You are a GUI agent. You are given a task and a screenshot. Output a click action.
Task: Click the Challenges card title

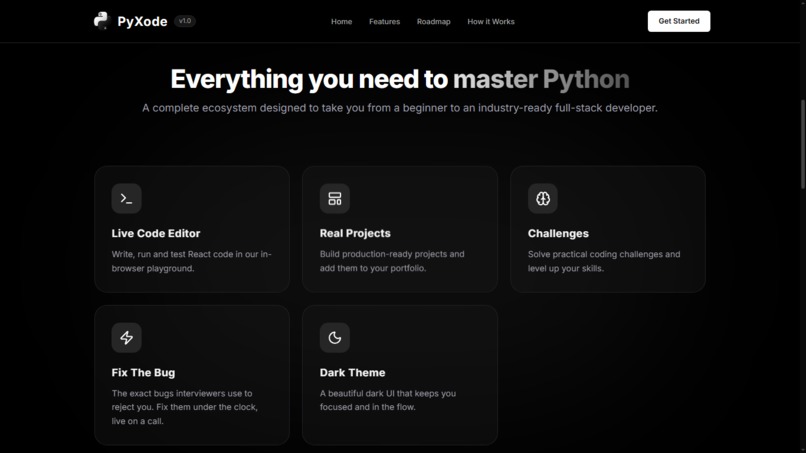558,233
